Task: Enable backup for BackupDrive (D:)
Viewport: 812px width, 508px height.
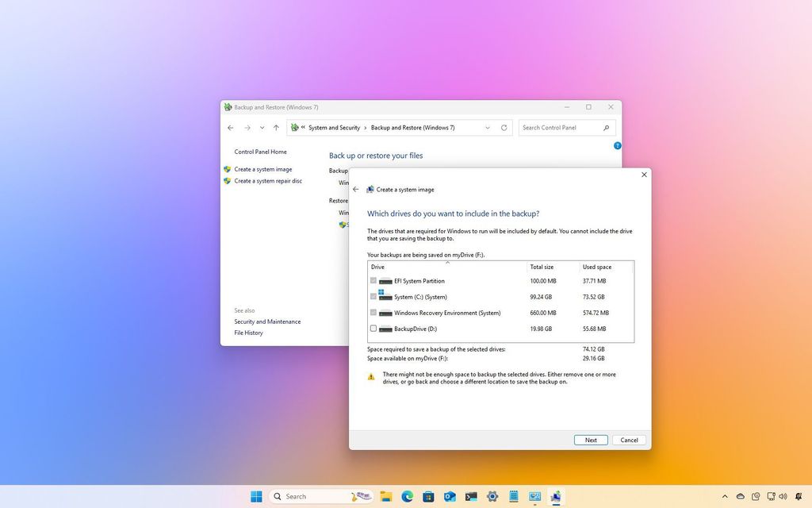Action: 373,328
